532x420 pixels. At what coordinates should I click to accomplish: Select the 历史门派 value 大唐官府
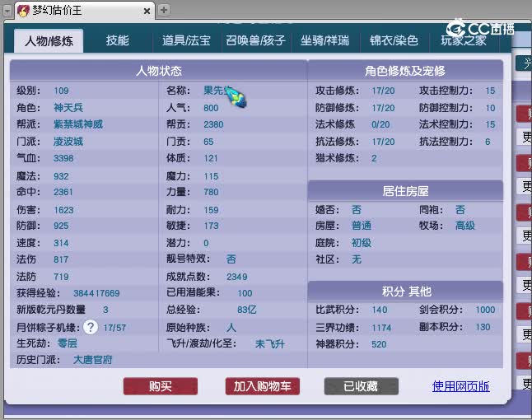(92, 360)
